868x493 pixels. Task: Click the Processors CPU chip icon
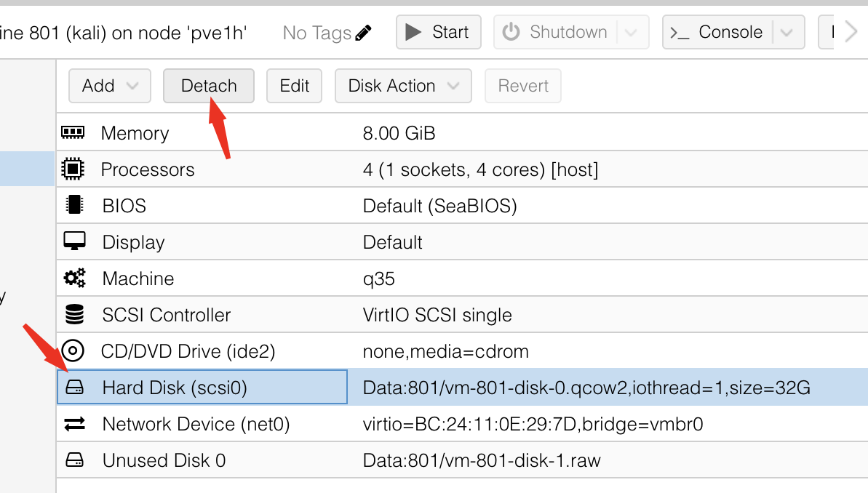[73, 169]
